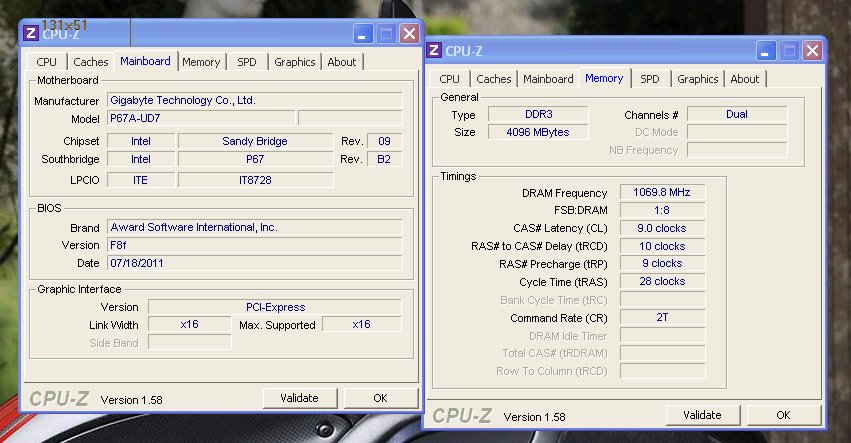
Task: Select the Memory tab in the left window
Action: [x=201, y=62]
